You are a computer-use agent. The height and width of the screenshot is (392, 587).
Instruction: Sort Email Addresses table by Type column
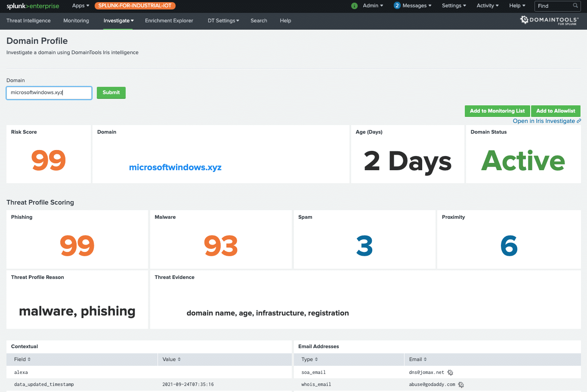[310, 359]
